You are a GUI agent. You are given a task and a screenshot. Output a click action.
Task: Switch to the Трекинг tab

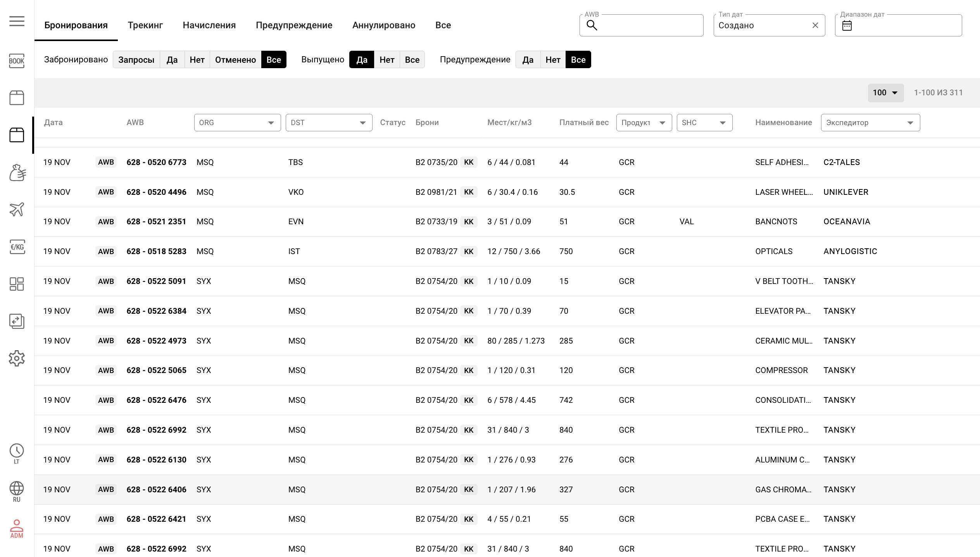pyautogui.click(x=145, y=25)
